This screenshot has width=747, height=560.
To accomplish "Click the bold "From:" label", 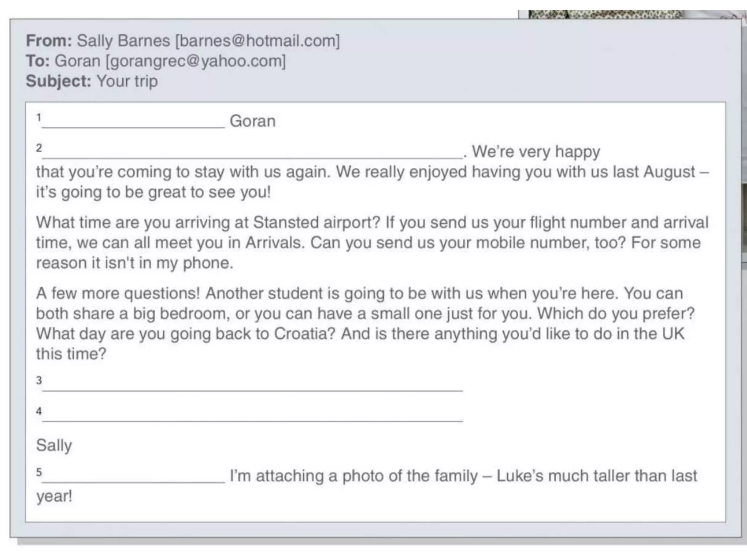I will (49, 40).
